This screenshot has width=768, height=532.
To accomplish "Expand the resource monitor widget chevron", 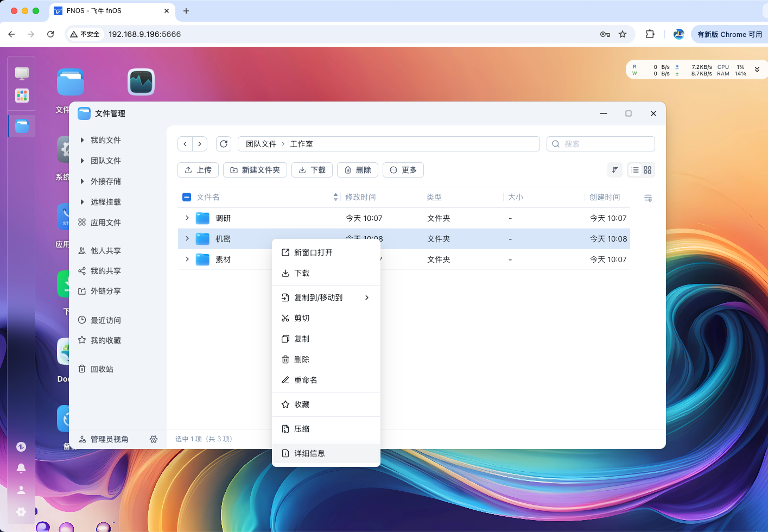I will [x=757, y=69].
